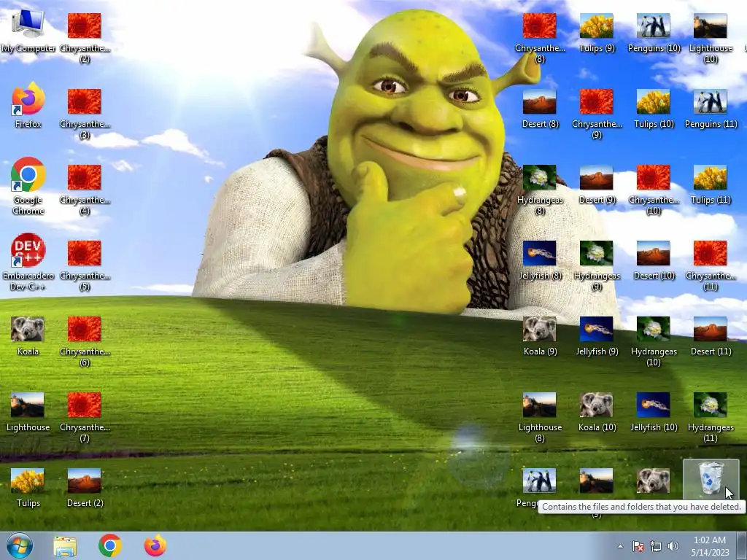Show hidden tray icons arrow

(x=620, y=546)
